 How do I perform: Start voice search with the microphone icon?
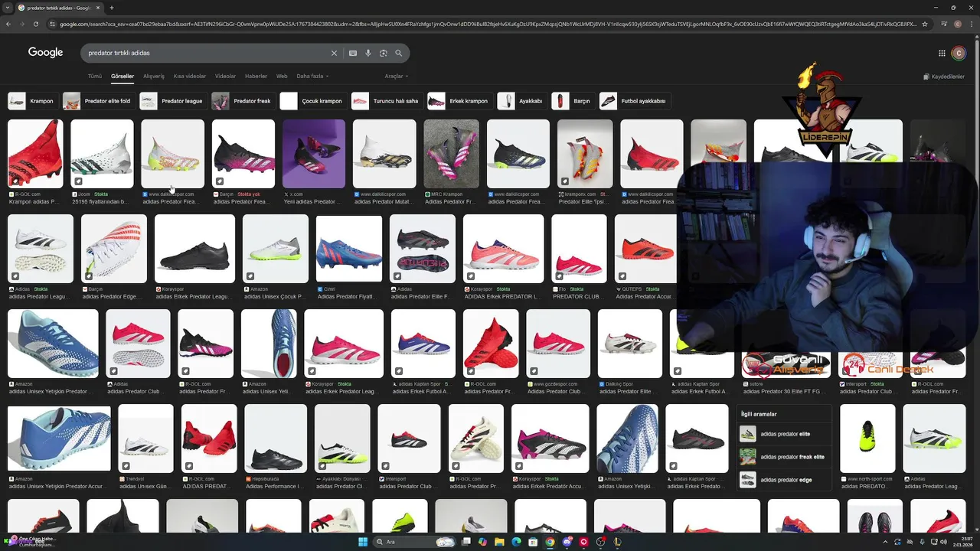click(368, 54)
